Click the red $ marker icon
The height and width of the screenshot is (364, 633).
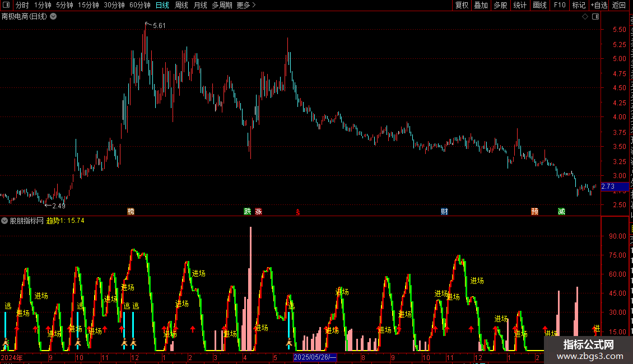(298, 212)
